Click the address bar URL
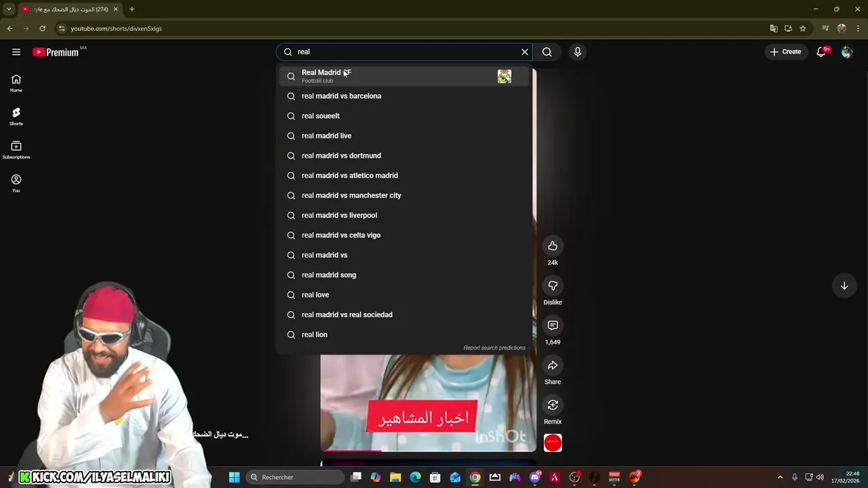The image size is (868, 488). coord(116,28)
